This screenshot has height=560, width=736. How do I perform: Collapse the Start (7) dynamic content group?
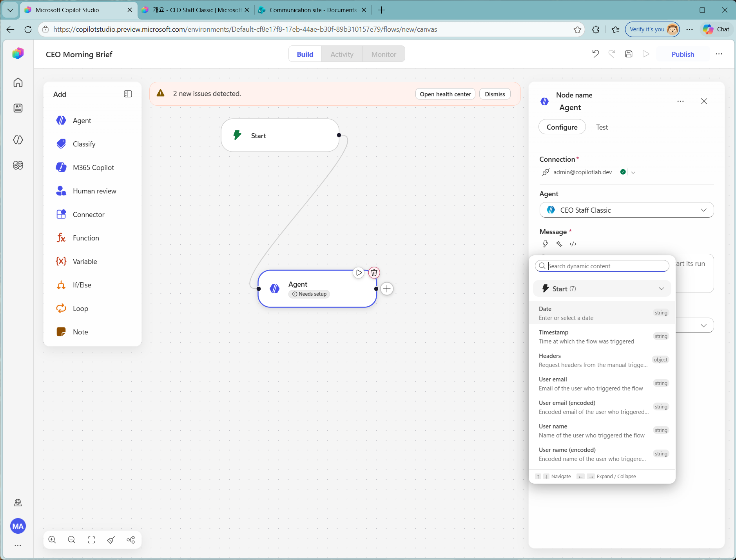click(x=602, y=289)
